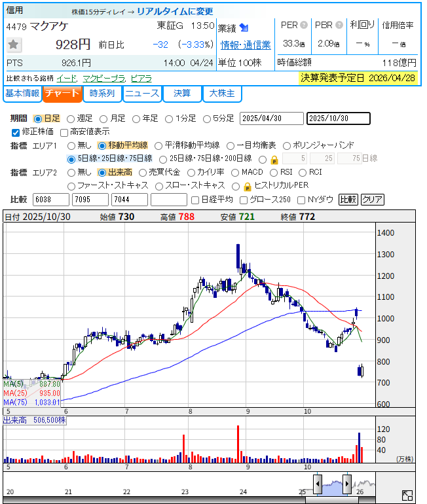Click the クリア button
Viewport: 427px width, 504px height.
(x=373, y=200)
